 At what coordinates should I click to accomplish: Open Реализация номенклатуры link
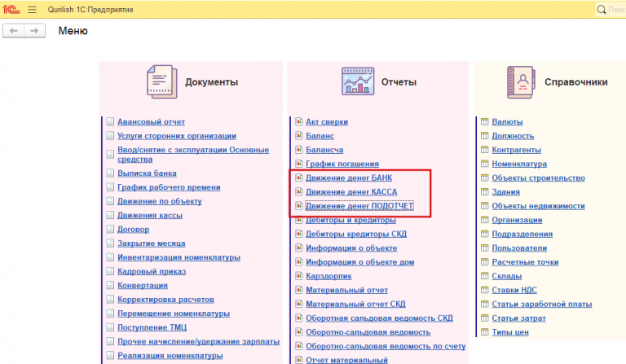pos(170,356)
